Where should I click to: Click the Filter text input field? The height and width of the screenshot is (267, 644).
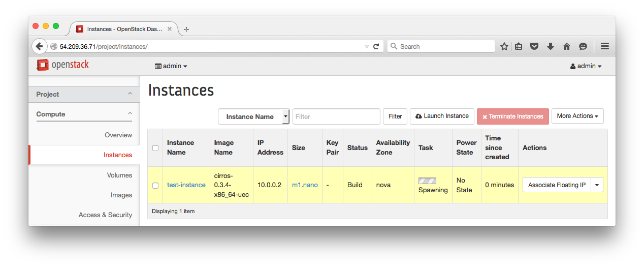pos(336,116)
